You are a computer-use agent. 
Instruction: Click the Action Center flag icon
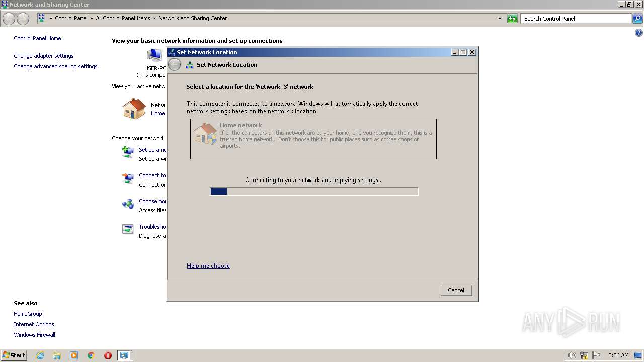pos(596,355)
